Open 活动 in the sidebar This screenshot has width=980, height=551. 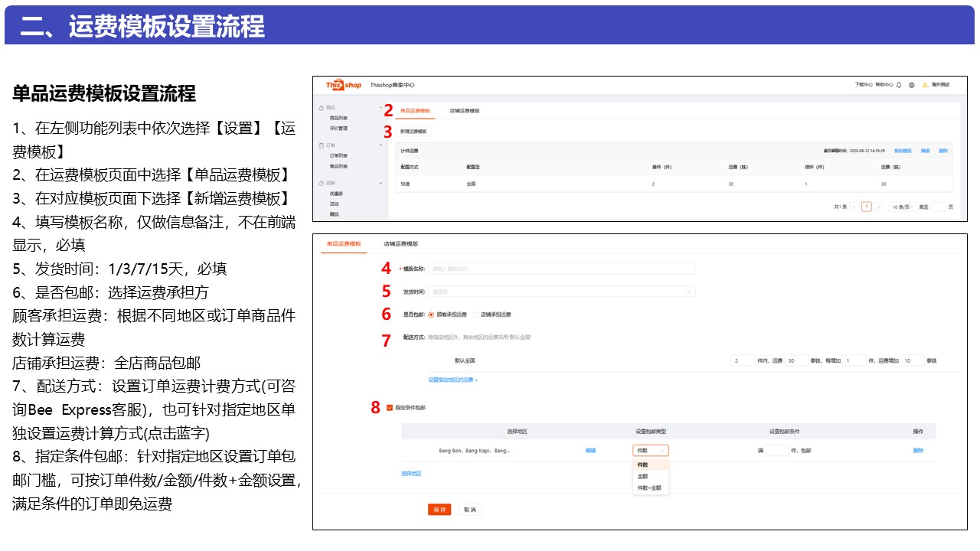point(334,204)
